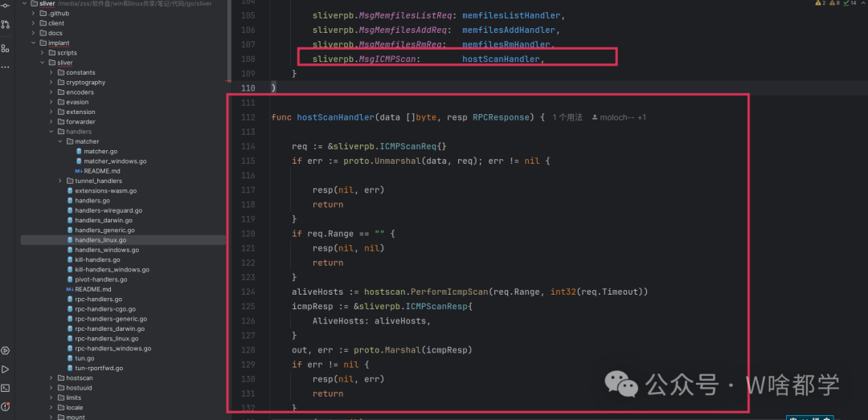Open rpc-handlers.go file
This screenshot has height=420, width=868.
click(x=98, y=300)
